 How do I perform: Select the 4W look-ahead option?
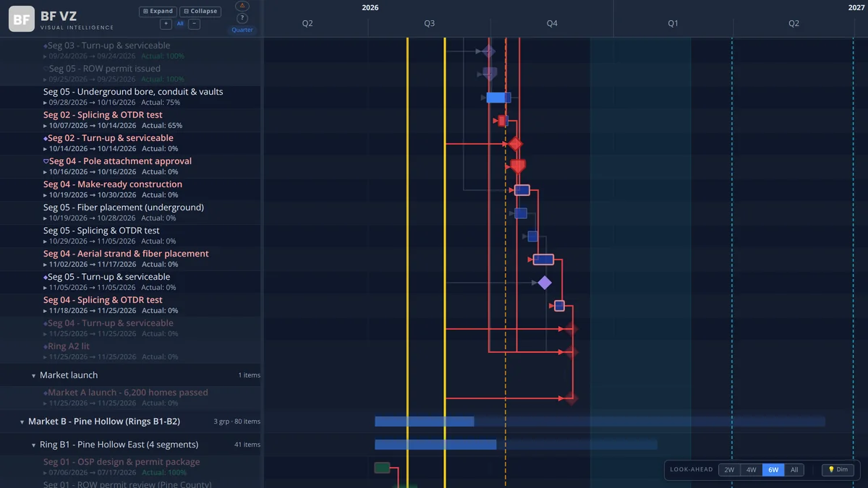point(751,470)
